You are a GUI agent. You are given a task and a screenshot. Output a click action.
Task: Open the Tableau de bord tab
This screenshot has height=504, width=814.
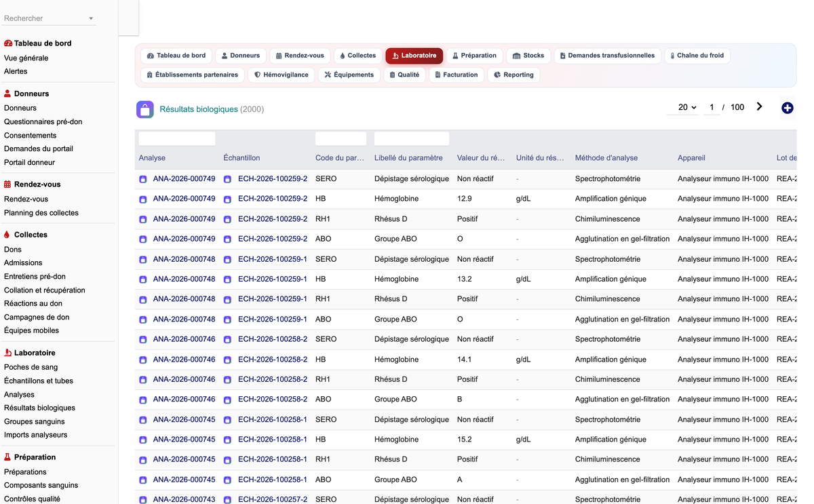[176, 56]
